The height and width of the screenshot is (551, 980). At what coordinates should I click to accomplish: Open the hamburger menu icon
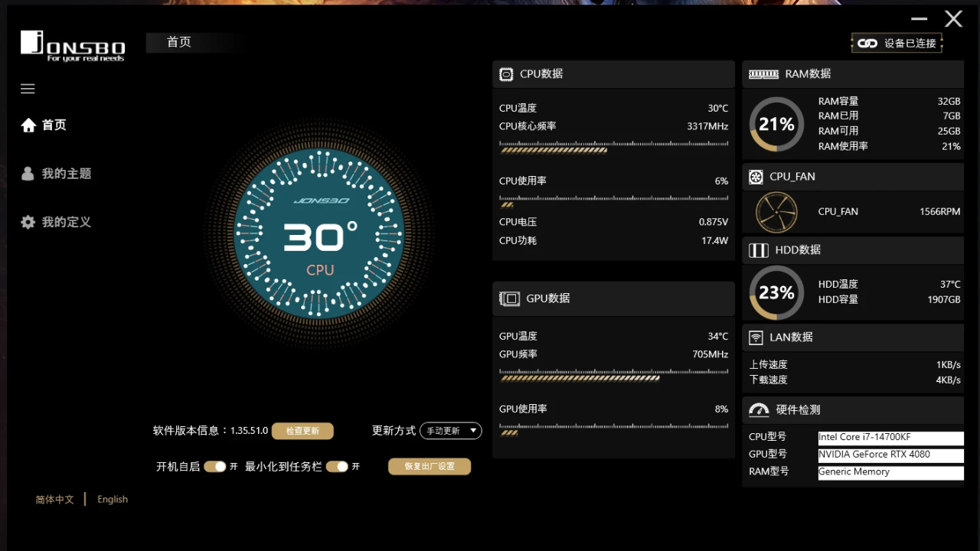28,89
